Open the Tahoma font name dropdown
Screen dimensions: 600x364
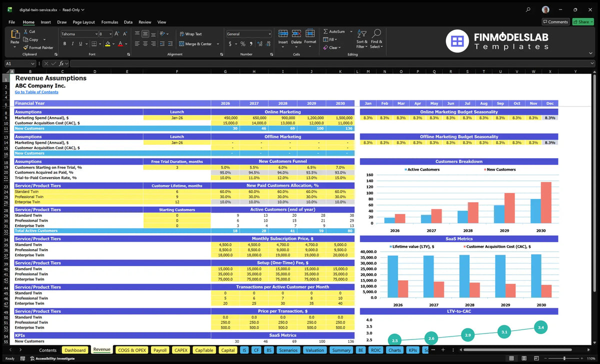[x=95, y=34]
